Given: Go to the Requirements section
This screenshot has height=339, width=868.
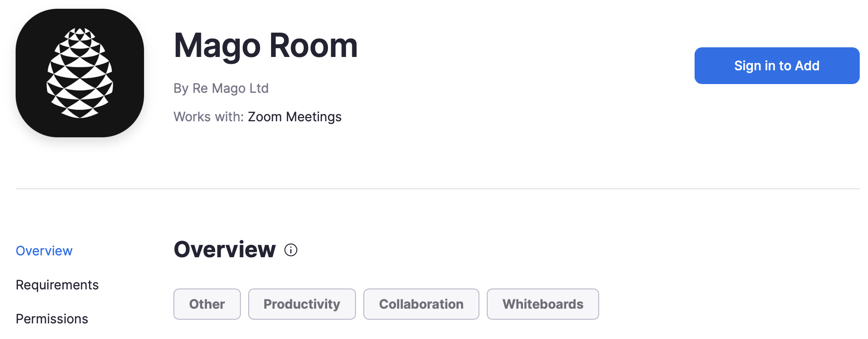Looking at the screenshot, I should coord(57,285).
